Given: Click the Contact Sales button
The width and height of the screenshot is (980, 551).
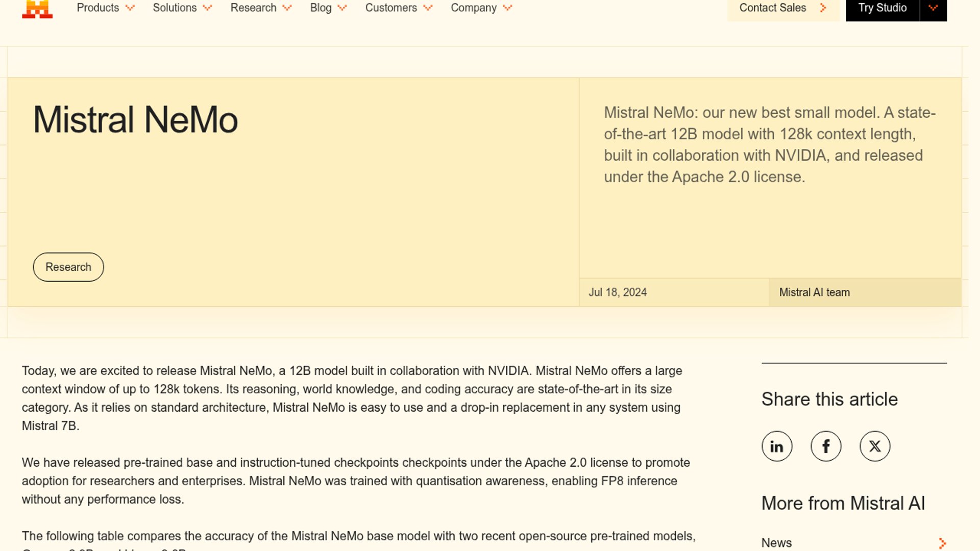Looking at the screenshot, I should tap(773, 8).
